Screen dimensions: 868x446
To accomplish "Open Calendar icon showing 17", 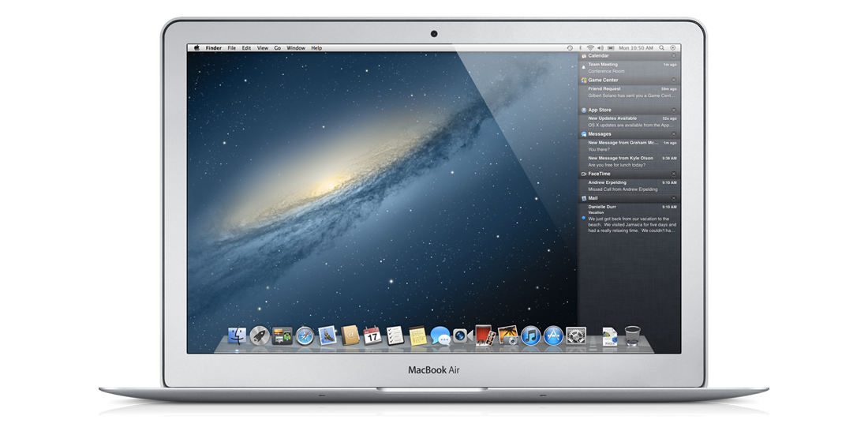I will click(x=372, y=335).
